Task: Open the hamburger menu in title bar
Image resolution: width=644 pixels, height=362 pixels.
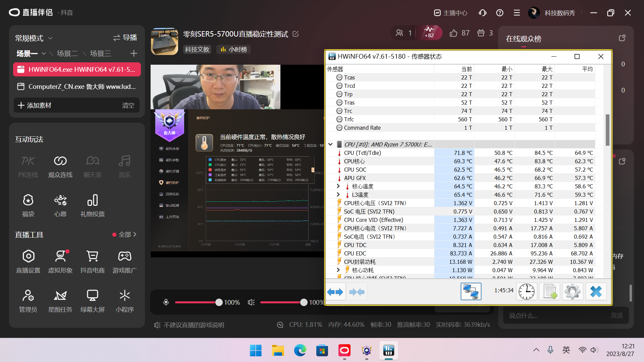Action: 517,13
